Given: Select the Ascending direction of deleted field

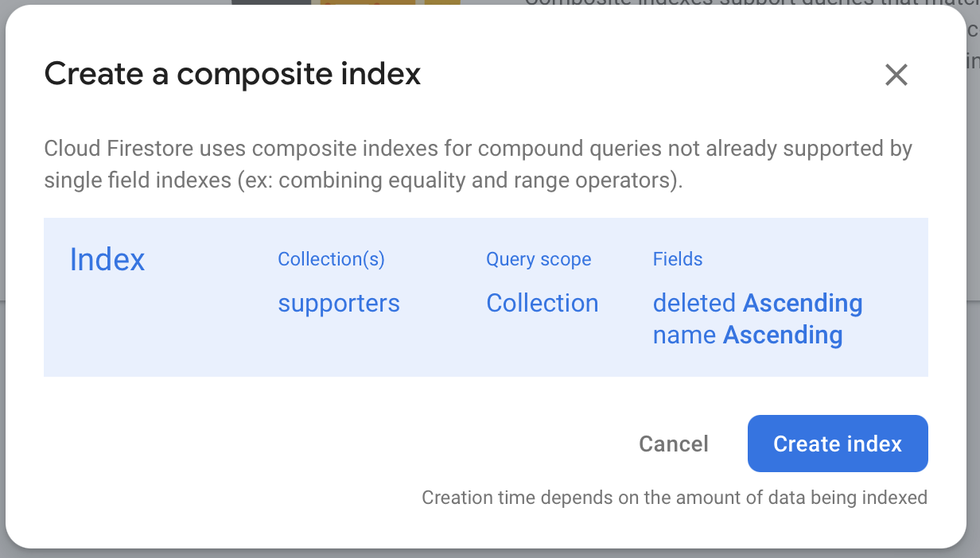Looking at the screenshot, I should [802, 303].
